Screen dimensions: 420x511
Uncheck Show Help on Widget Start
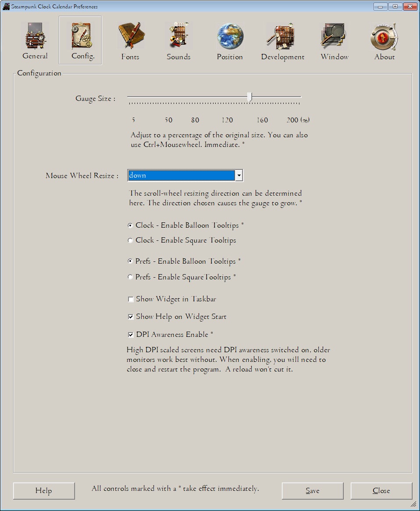coord(131,316)
